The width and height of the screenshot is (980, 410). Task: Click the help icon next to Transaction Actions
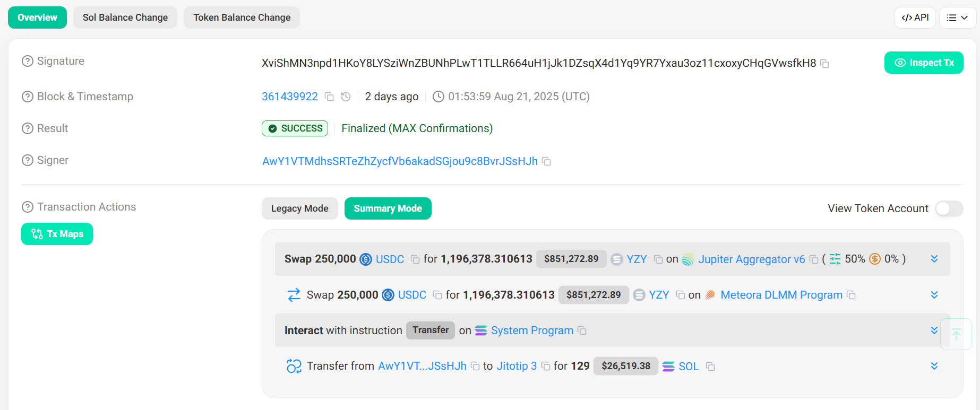28,207
